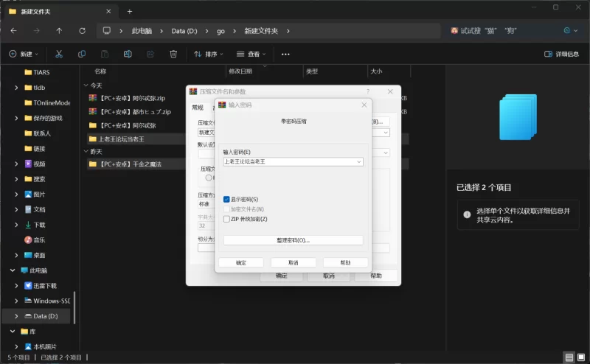Open the 输入密码 password dropdown arrow
Screen dimensions: 590x364
[x=359, y=161]
